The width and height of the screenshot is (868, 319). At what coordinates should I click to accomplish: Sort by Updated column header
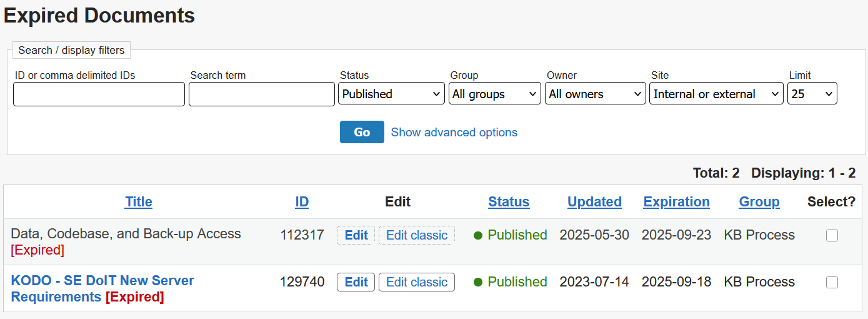tap(594, 201)
